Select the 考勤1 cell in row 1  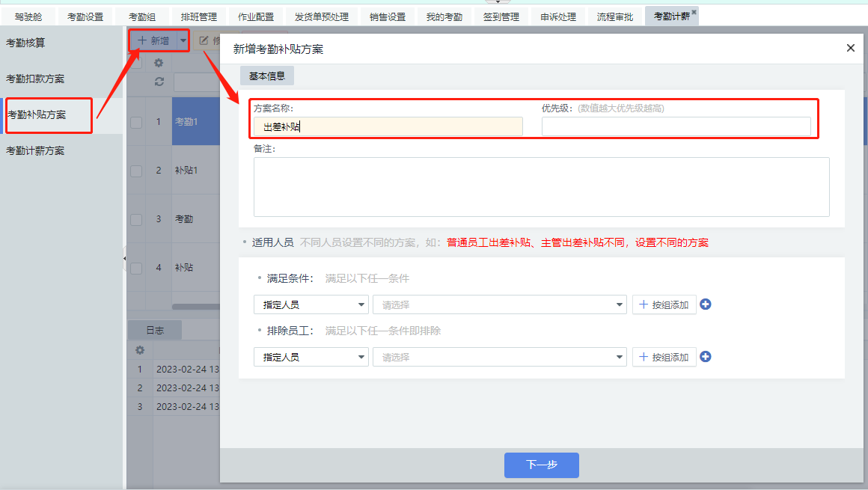196,122
